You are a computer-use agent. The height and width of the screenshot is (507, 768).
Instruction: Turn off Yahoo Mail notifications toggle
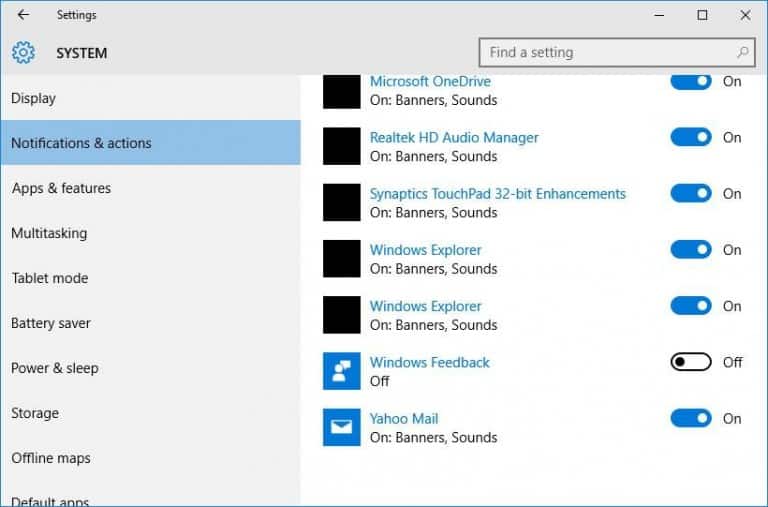click(x=691, y=418)
